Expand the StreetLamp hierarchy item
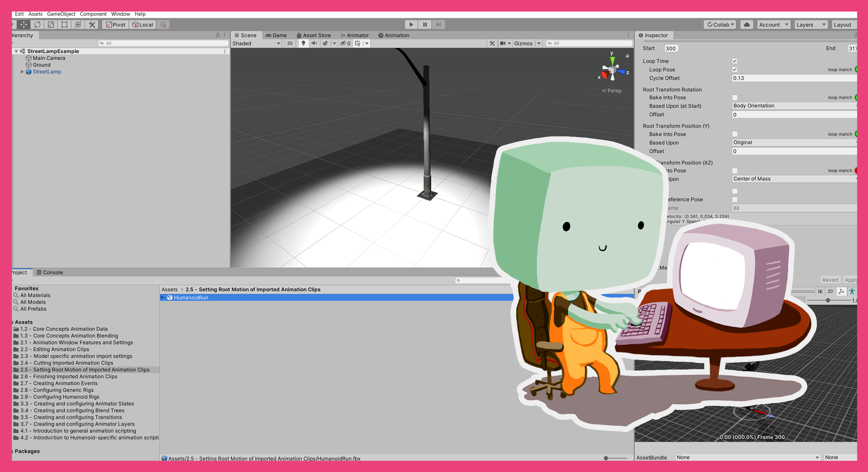868x472 pixels. pos(22,72)
